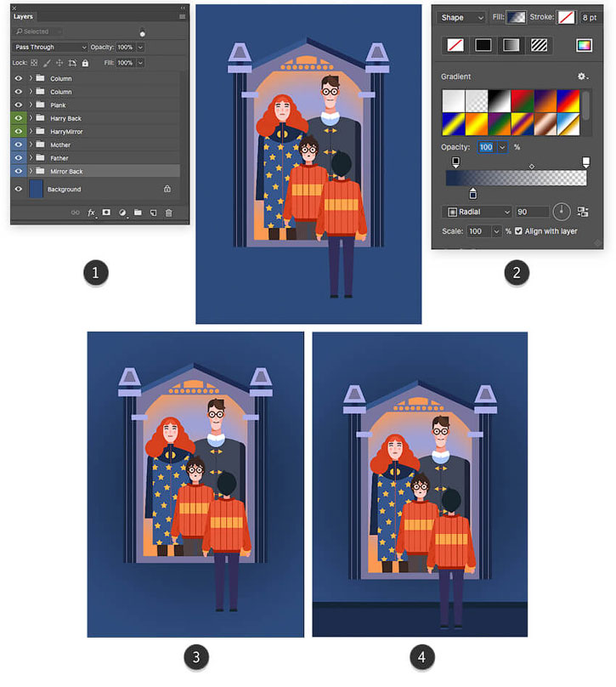Create a new layer

point(153,213)
